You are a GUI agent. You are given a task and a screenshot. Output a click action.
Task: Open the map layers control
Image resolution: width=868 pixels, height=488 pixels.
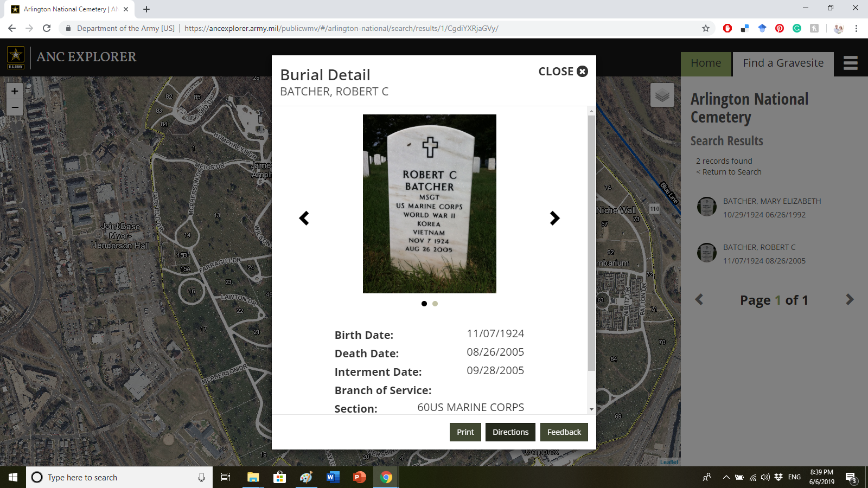[662, 95]
